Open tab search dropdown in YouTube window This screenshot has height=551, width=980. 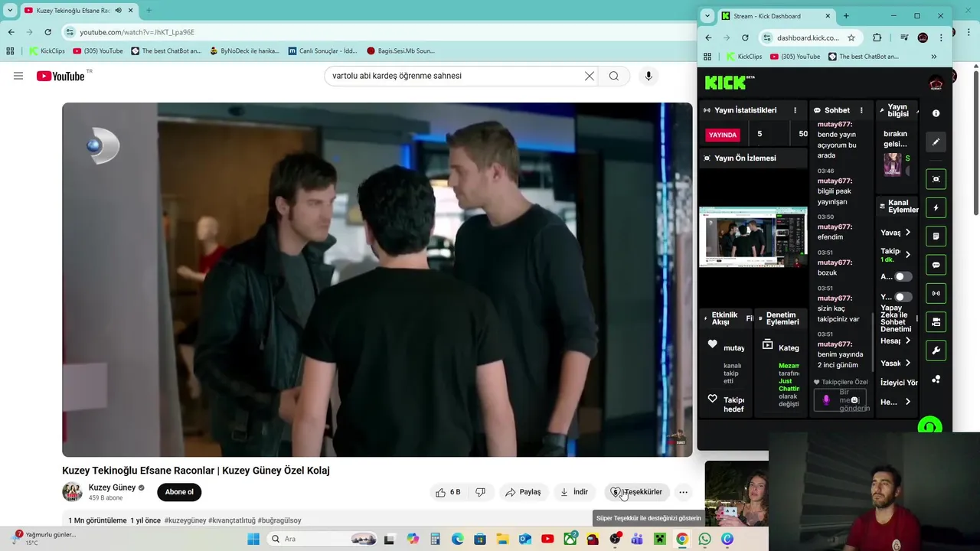pos(10,11)
